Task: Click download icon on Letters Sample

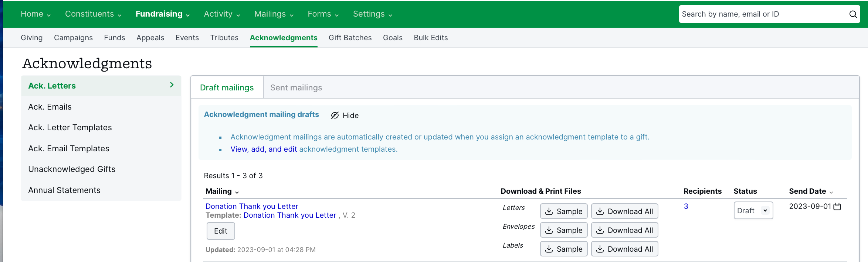Action: tap(549, 211)
